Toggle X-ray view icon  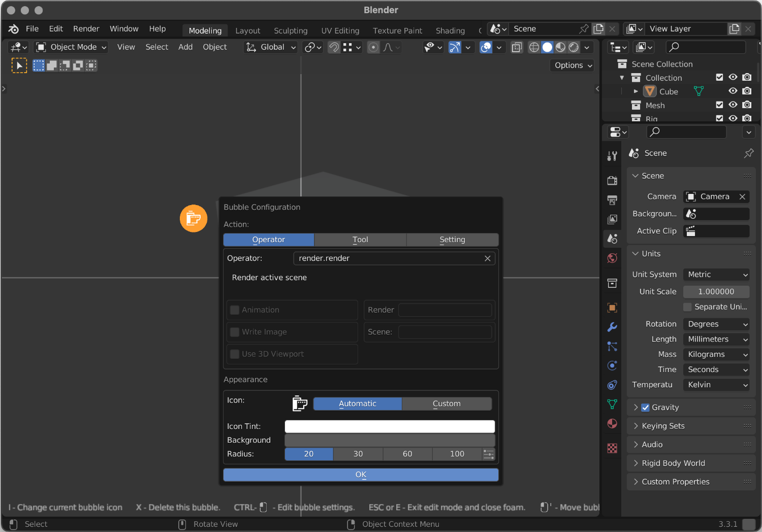(x=517, y=47)
